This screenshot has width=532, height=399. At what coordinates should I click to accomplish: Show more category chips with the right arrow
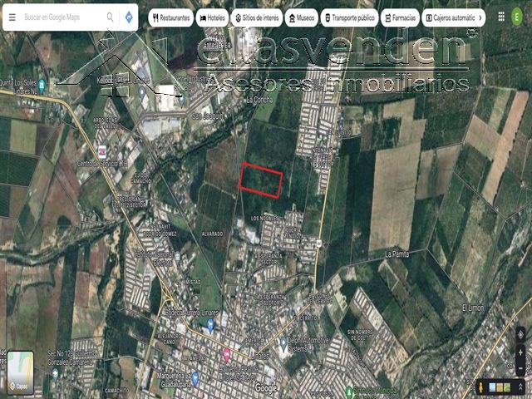tap(480, 17)
